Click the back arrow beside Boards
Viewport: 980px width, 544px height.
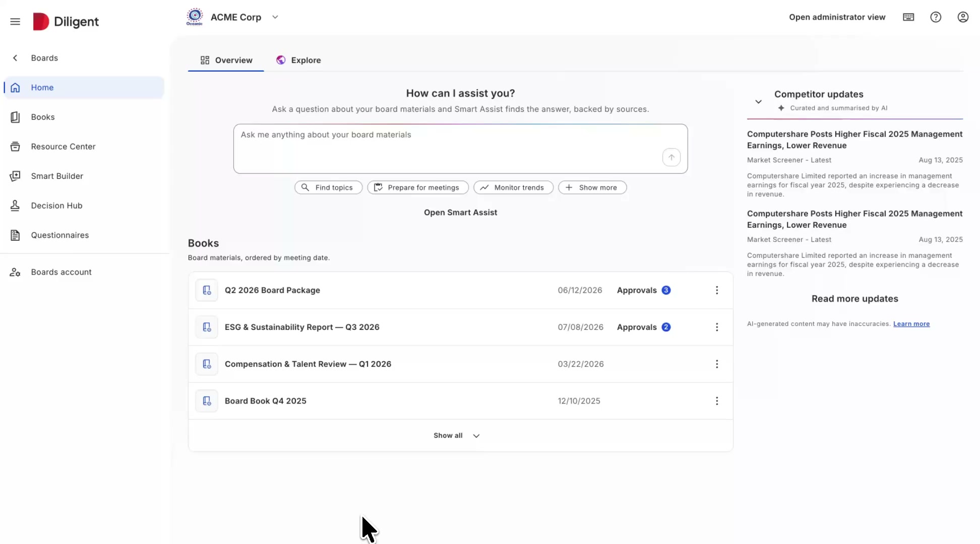pos(15,58)
